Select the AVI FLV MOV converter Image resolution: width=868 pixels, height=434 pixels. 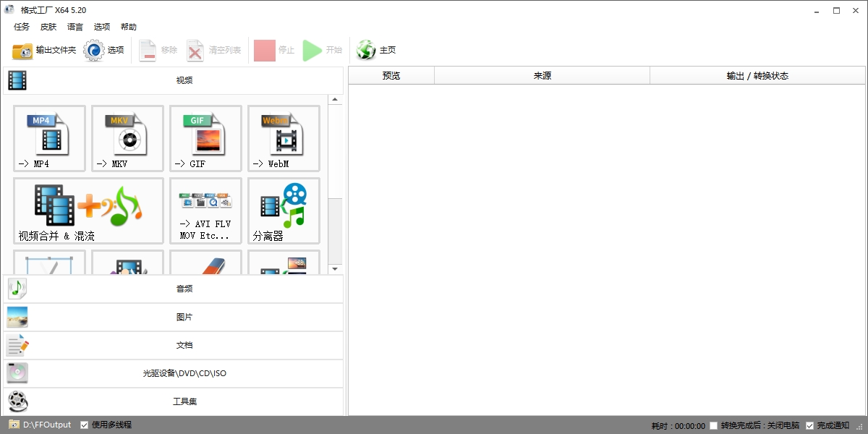(205, 210)
